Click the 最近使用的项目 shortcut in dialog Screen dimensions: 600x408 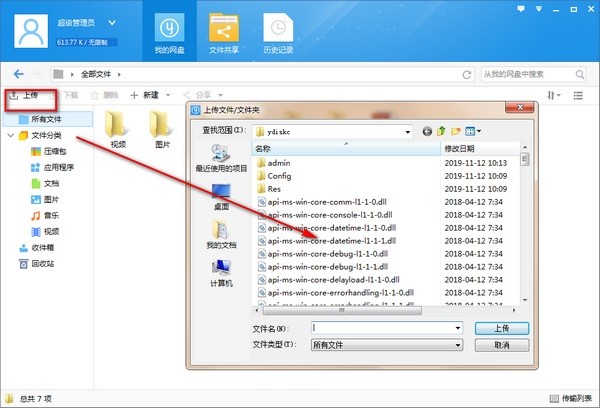[x=219, y=159]
